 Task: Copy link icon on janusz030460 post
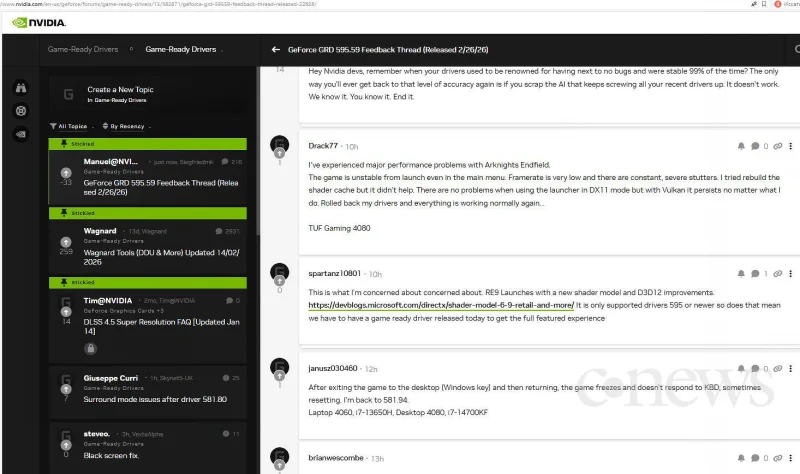778,368
